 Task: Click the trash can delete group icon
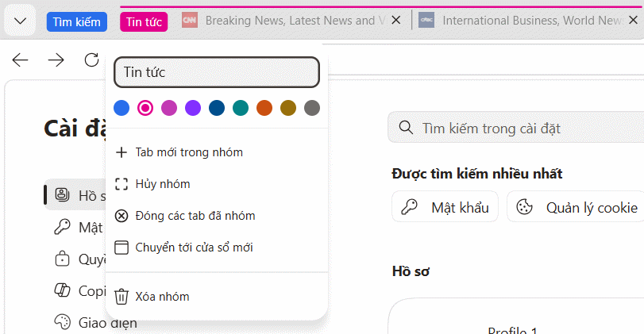(x=121, y=296)
